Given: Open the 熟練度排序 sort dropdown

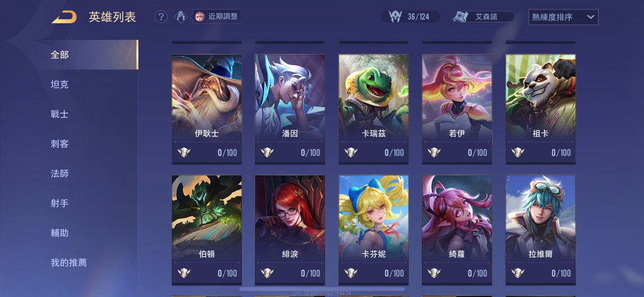Looking at the screenshot, I should coord(563,17).
